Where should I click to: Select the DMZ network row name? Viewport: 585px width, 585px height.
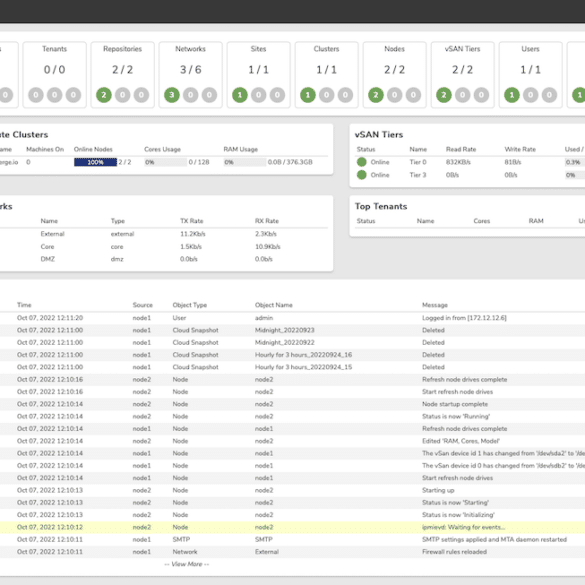[47, 259]
